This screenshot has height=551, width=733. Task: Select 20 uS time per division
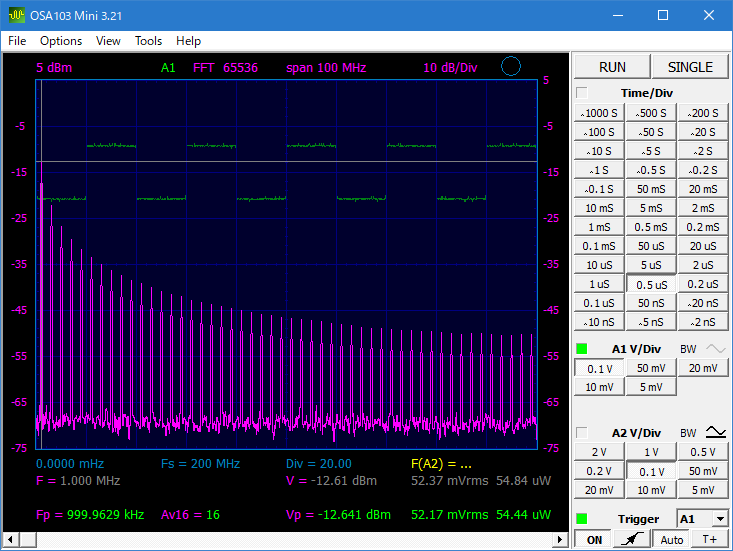pos(703,246)
